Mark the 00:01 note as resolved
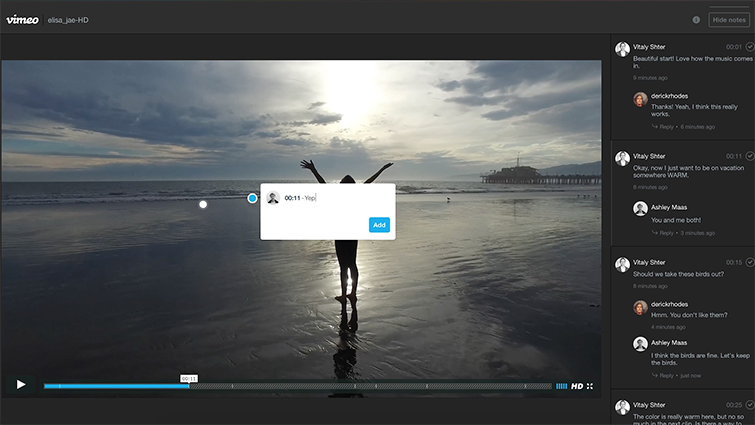The image size is (755, 425). coord(749,47)
